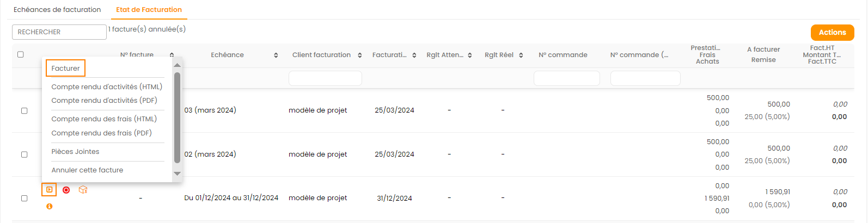Focus the RECHERCHER search field
The width and height of the screenshot is (868, 223).
(59, 32)
